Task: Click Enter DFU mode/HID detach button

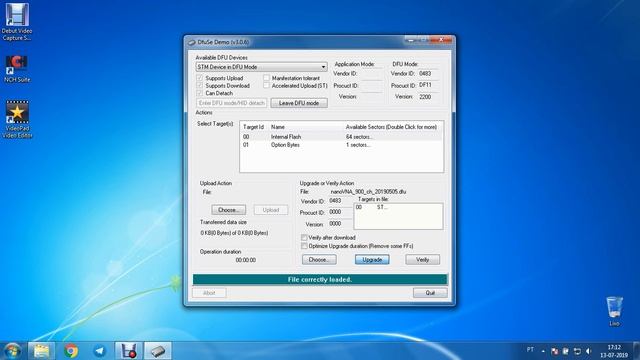Action: (231, 103)
